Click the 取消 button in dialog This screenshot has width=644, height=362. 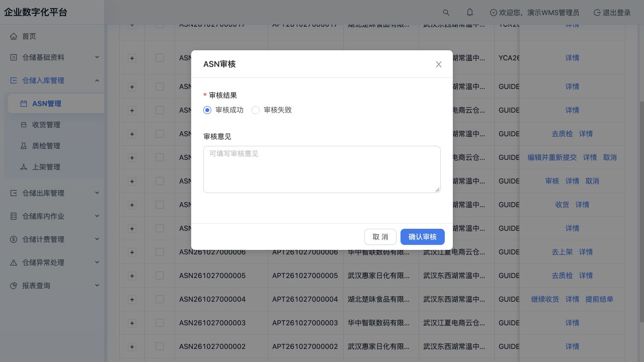380,237
